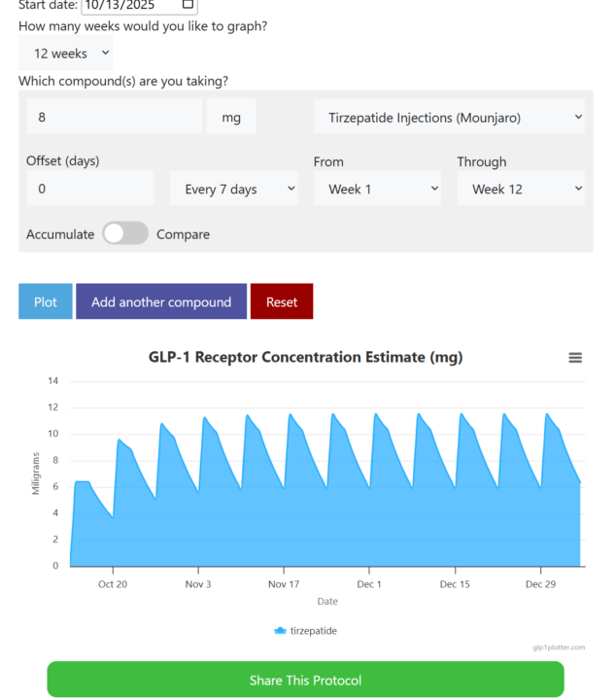
Task: Click the calendar icon in Start date
Action: click(x=188, y=5)
